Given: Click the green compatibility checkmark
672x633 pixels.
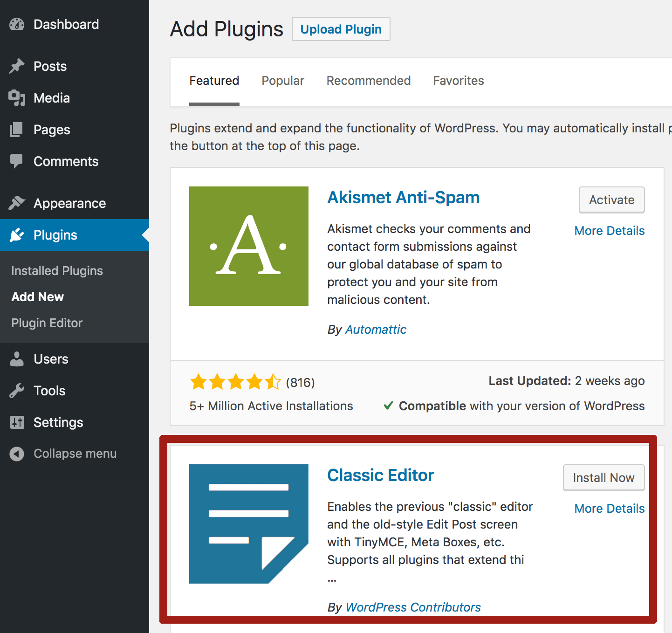Looking at the screenshot, I should [x=388, y=406].
